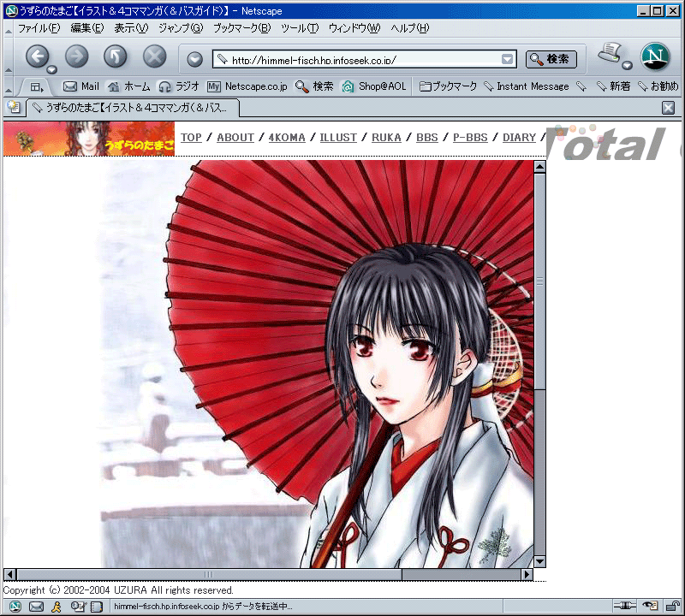Viewport: 685px width, 616px height.
Task: Open the 表示(V) menu
Action: [131, 28]
